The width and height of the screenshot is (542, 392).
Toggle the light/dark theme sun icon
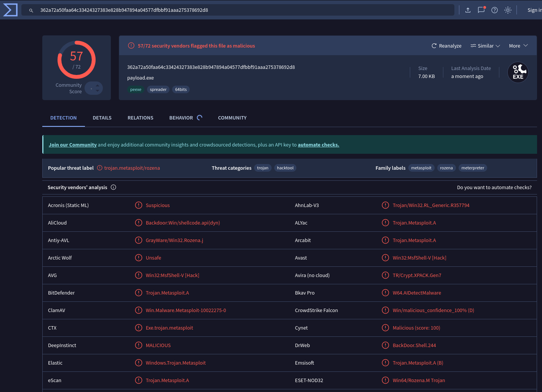click(508, 10)
